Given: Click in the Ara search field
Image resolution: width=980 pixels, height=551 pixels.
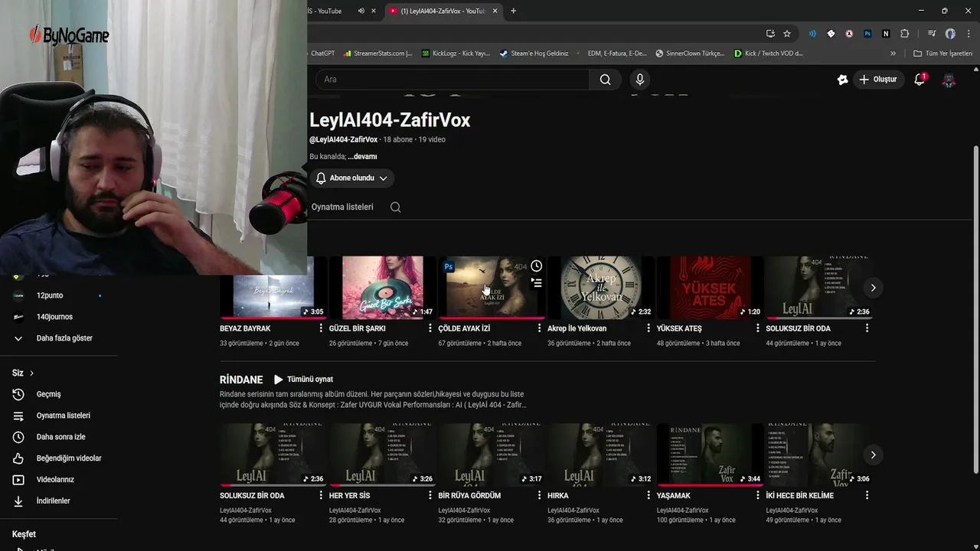Looking at the screenshot, I should point(452,80).
